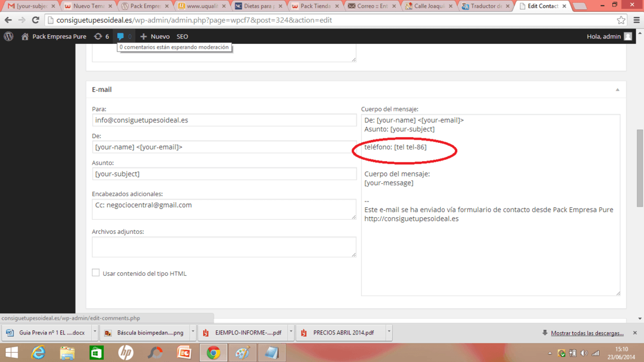Open dropdown for Báscula png download
644x362 pixels.
(x=193, y=332)
